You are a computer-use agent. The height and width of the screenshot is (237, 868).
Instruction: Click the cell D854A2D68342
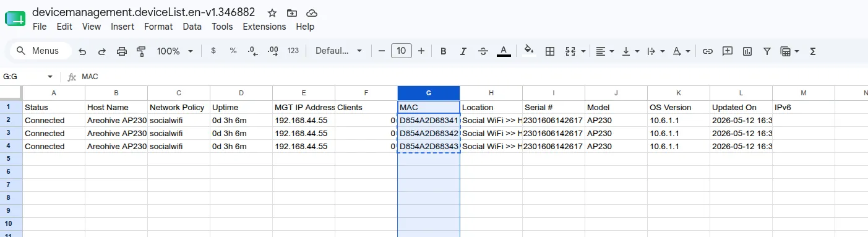[x=429, y=133]
